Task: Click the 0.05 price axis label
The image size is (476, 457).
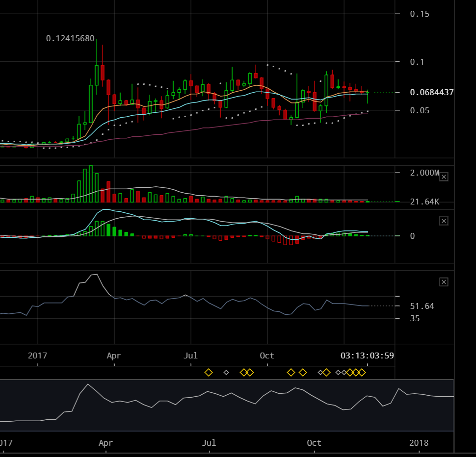Action: [x=420, y=110]
